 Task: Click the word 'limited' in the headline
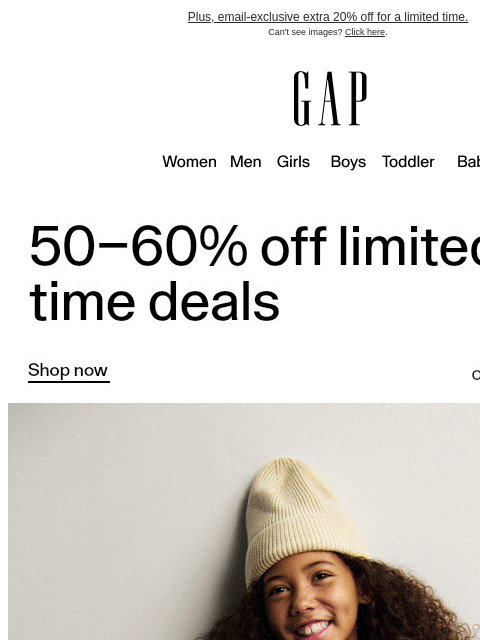409,246
